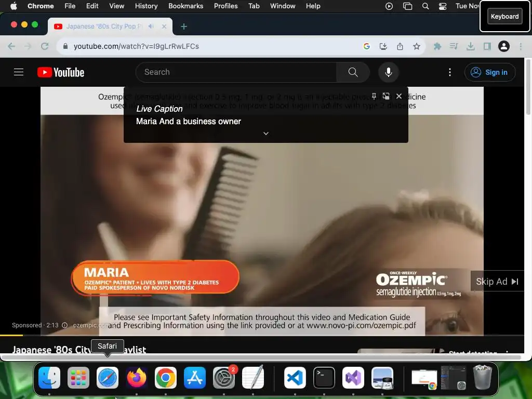Viewport: 532px width, 399px height.
Task: Close the Japanese '80s City Pop tab
Action: pyautogui.click(x=164, y=26)
